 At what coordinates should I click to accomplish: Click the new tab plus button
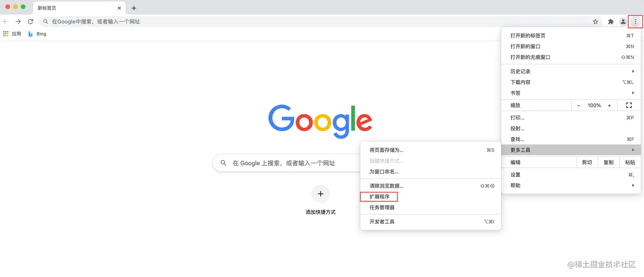[134, 8]
